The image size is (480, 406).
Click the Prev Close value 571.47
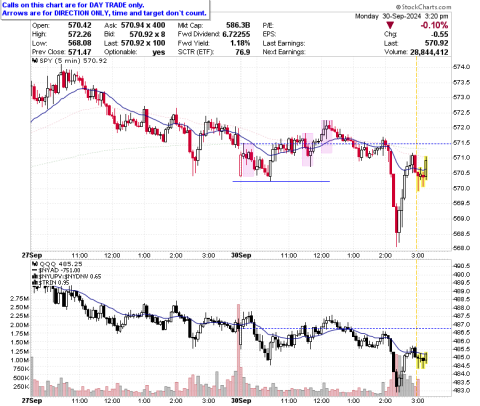coord(80,52)
